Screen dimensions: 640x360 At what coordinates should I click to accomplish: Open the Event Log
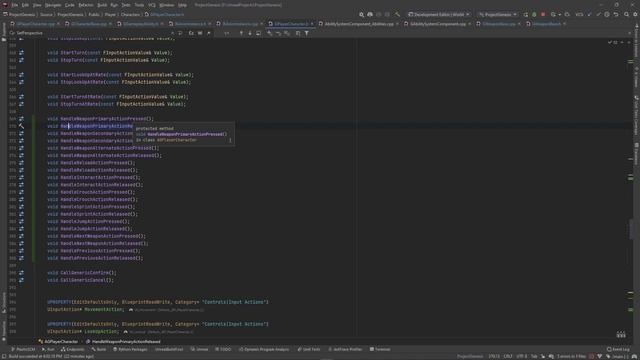point(618,349)
